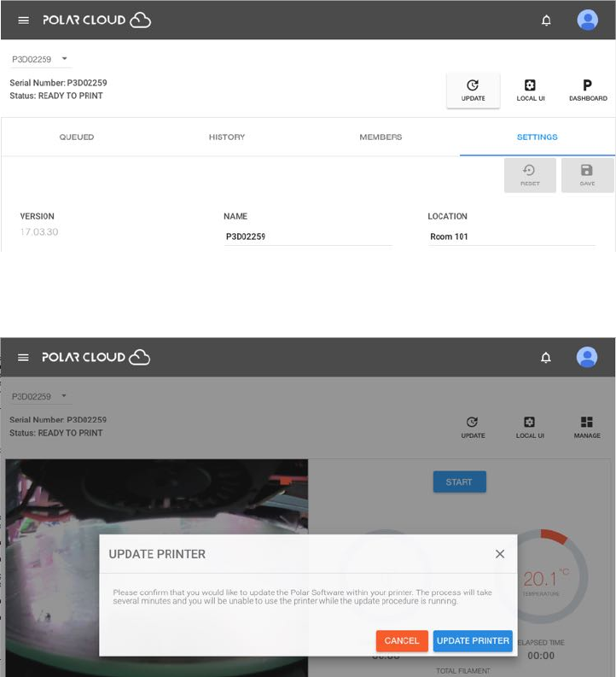Screen dimensions: 616x677
Task: Close the Update Printer dialog with X
Action: tap(500, 554)
